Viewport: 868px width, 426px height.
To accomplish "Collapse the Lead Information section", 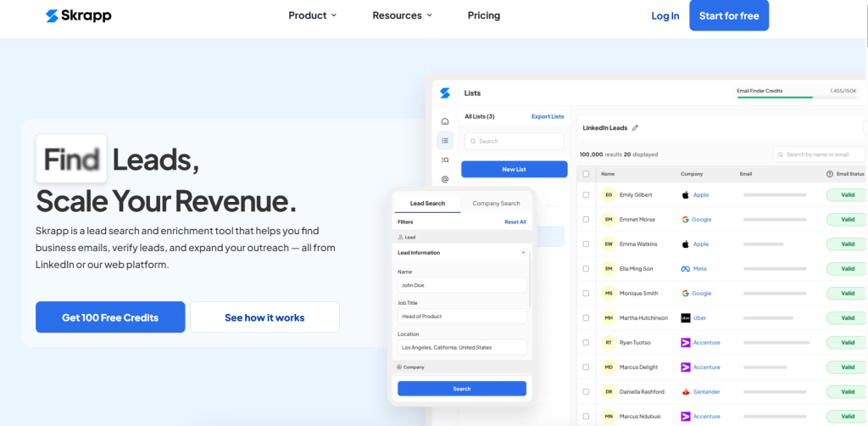I will click(523, 253).
